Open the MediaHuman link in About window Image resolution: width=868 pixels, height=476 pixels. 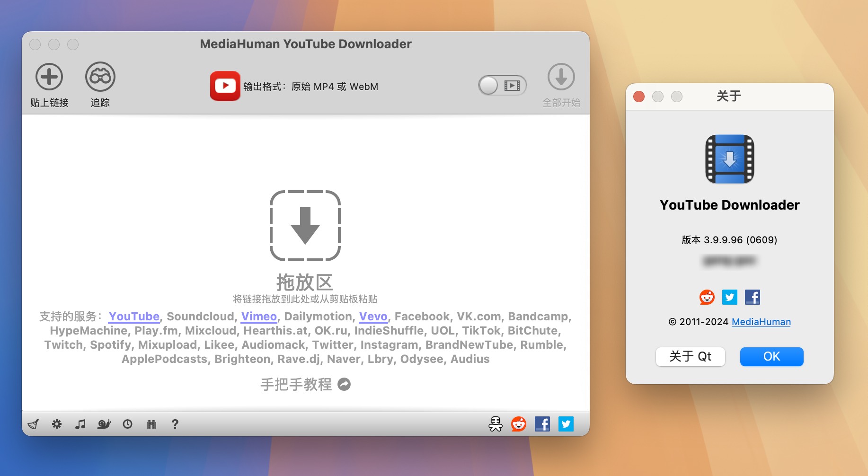tap(761, 322)
